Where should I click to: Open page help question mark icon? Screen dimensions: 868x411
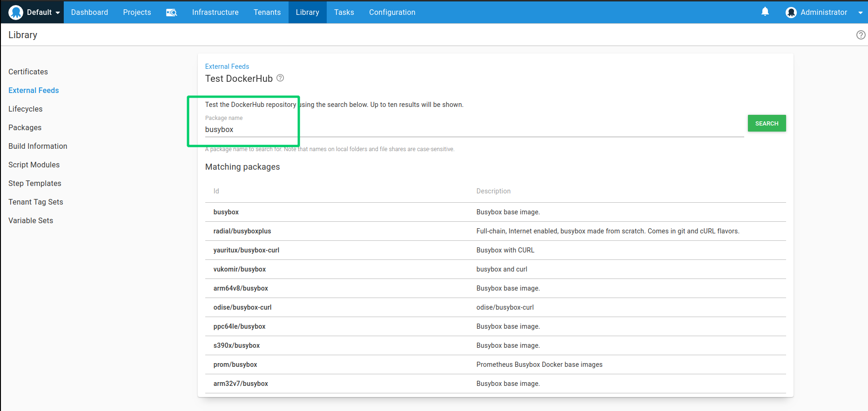coord(861,35)
